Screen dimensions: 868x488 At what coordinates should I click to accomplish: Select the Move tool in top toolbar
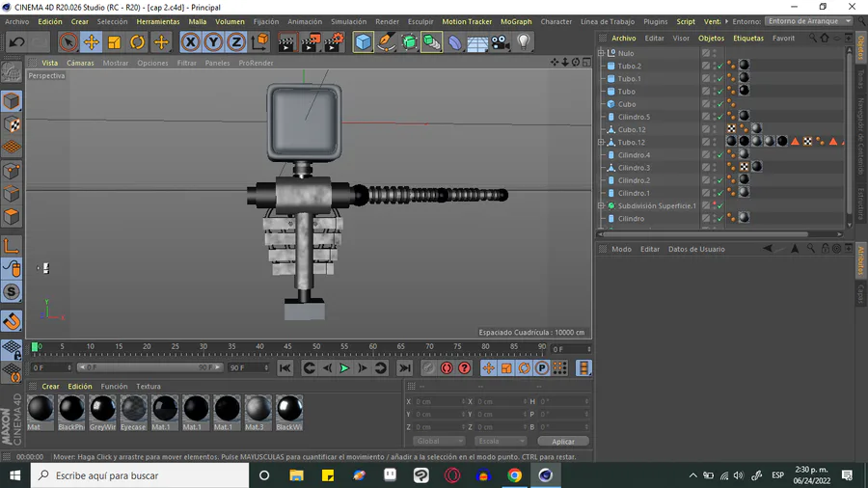point(92,42)
